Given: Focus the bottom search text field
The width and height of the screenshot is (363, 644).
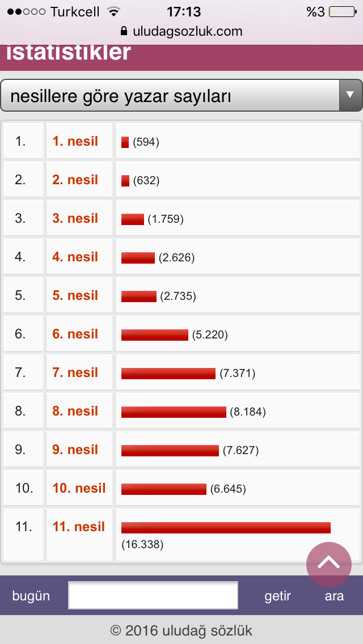Looking at the screenshot, I should (x=153, y=596).
